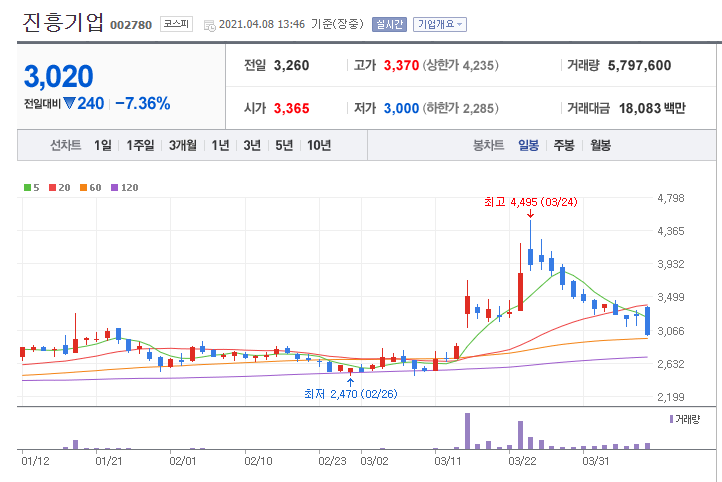
Task: Click the 실시간 realtime button
Action: [x=389, y=24]
